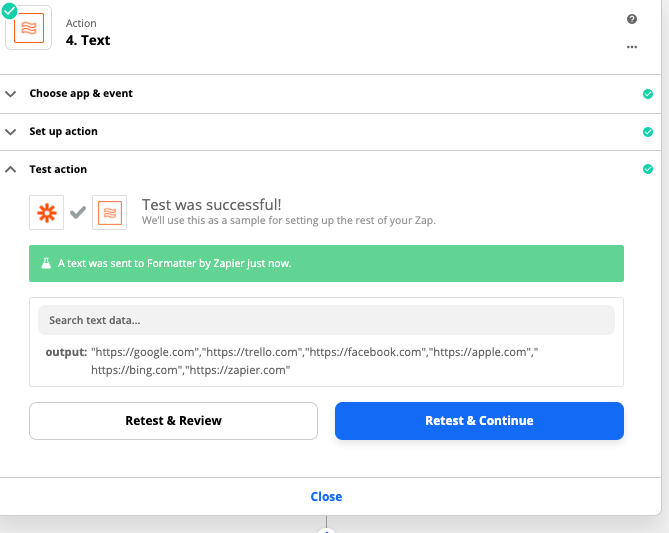Click the 'Action' step type label
This screenshot has width=669, height=533.
tap(81, 23)
